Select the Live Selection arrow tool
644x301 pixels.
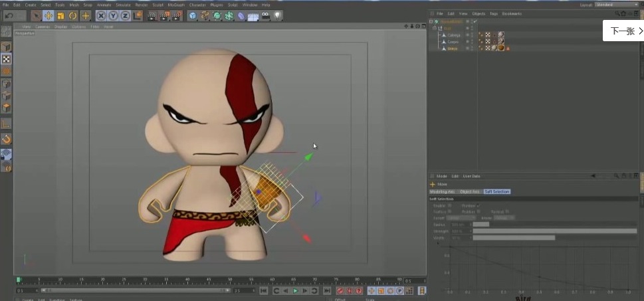(x=36, y=16)
